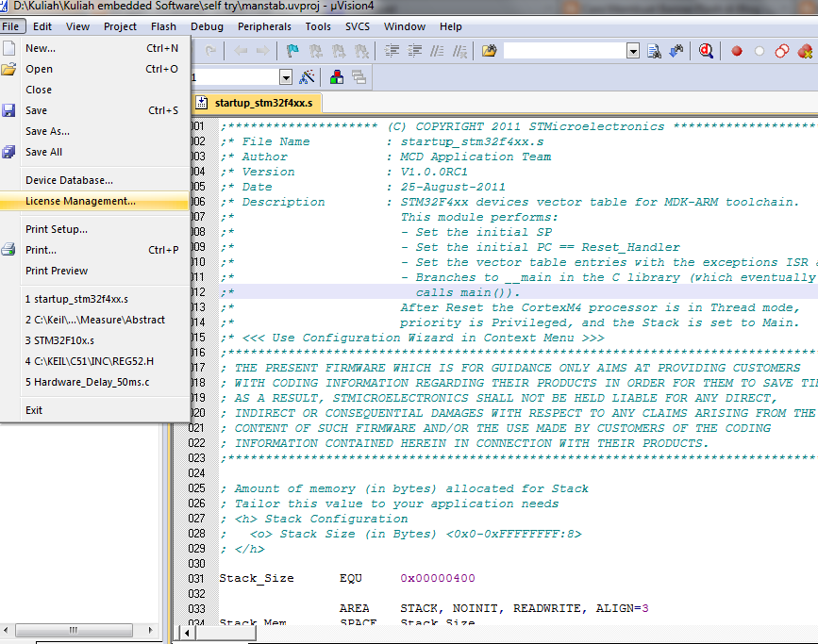Open the Edit menu
818x644 pixels.
(x=42, y=26)
